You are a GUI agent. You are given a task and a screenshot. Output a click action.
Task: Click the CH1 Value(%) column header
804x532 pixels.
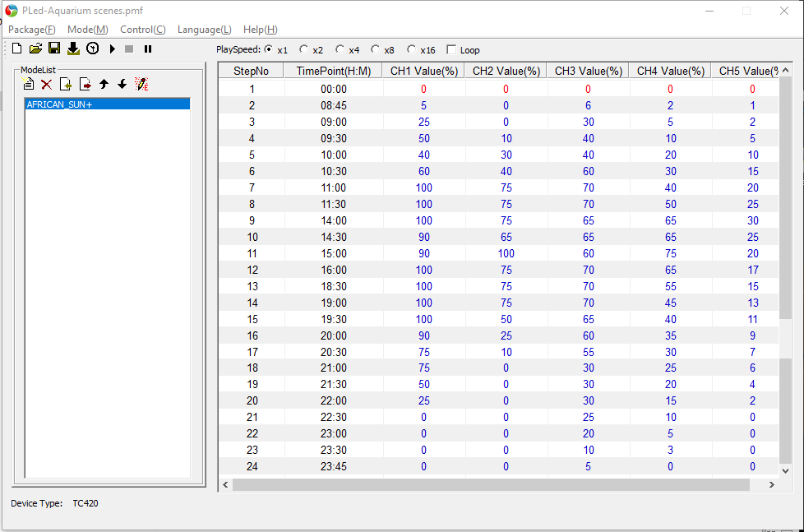tap(424, 71)
